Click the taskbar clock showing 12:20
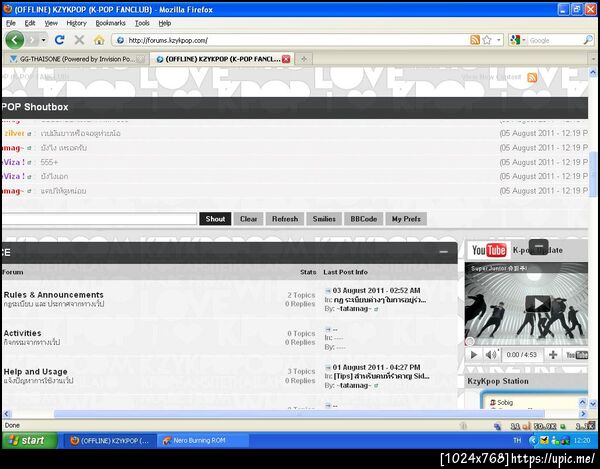Screen dimensions: 600x469 click(582, 440)
